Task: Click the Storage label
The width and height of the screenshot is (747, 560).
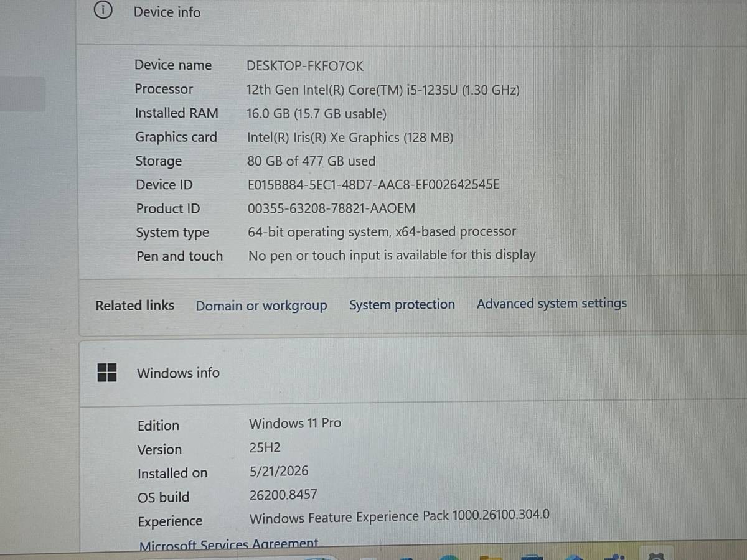Action: [159, 161]
